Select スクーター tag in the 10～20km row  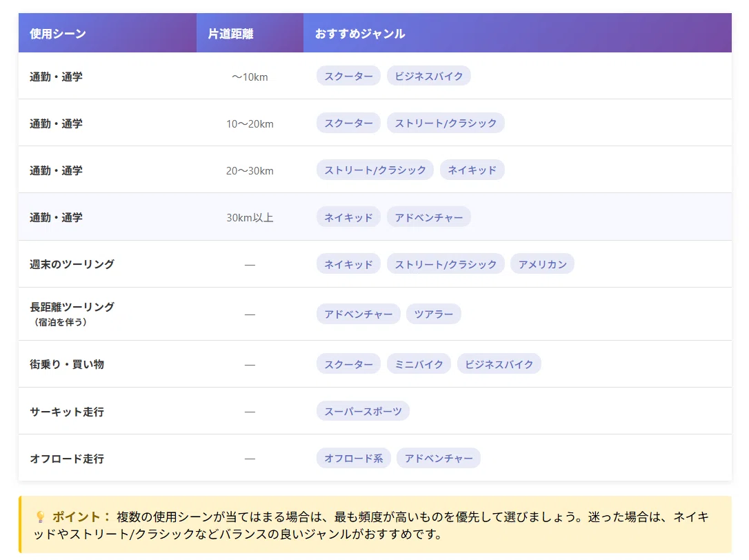coord(348,123)
